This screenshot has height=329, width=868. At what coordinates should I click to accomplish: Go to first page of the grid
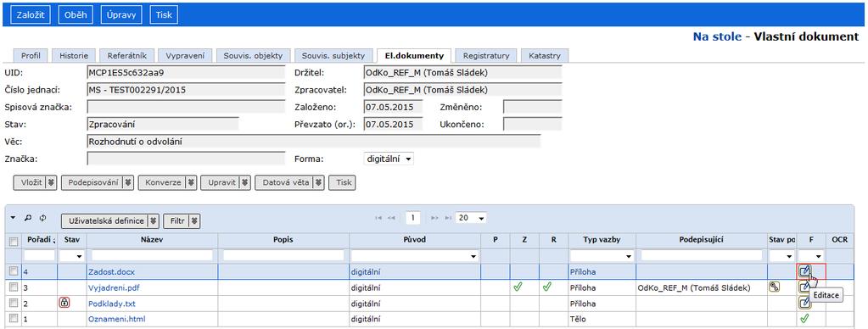click(378, 218)
